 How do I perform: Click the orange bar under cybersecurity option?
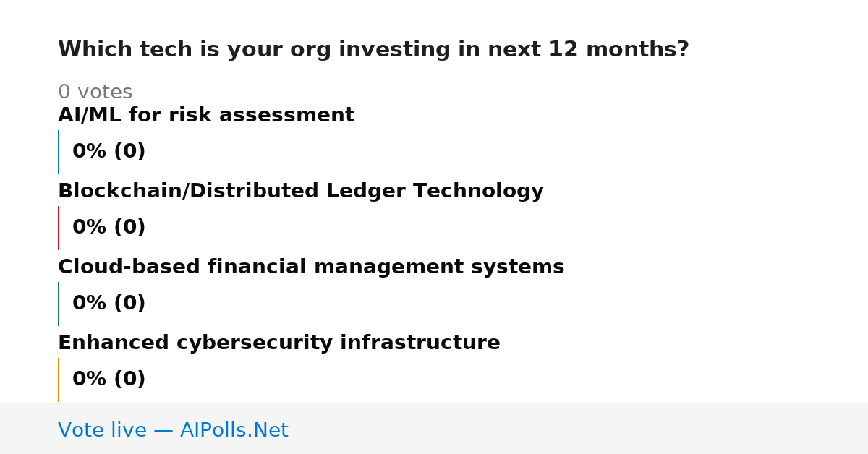pos(58,380)
